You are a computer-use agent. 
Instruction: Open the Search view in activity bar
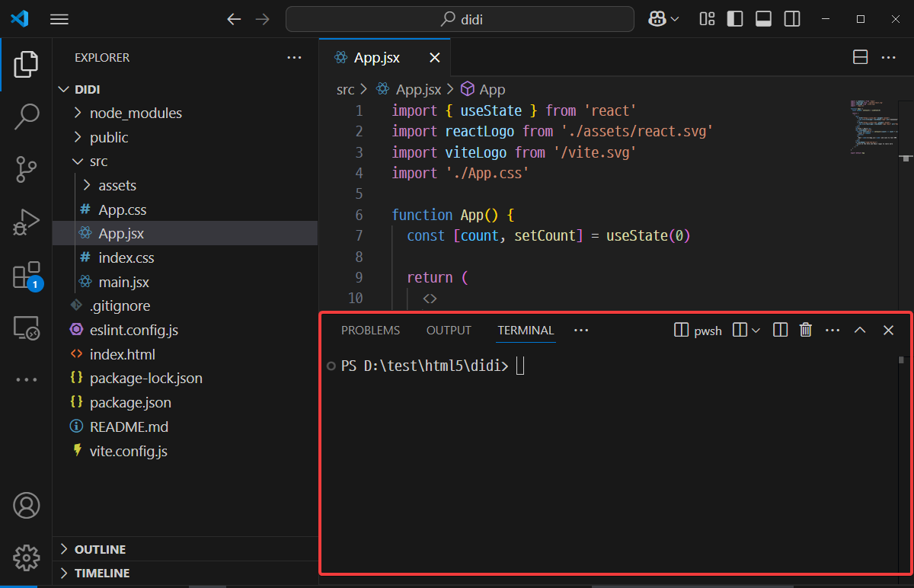pyautogui.click(x=26, y=116)
